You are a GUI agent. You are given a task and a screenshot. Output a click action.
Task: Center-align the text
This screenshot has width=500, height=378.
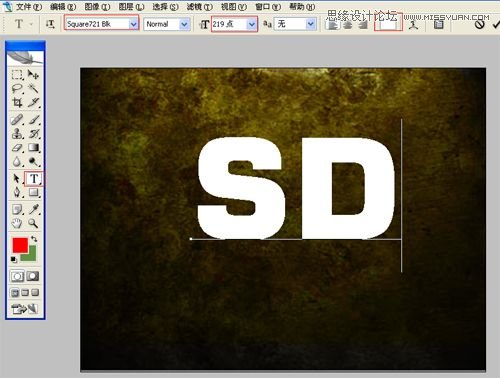[x=348, y=25]
